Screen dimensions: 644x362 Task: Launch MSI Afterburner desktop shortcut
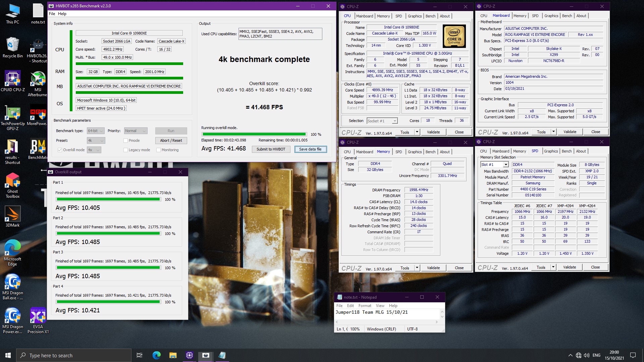(x=38, y=84)
